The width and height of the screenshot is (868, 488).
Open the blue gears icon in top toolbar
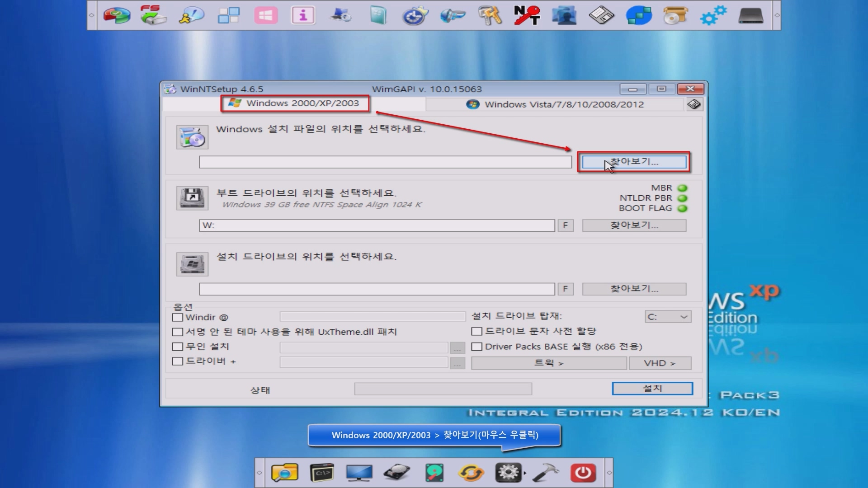pyautogui.click(x=713, y=15)
